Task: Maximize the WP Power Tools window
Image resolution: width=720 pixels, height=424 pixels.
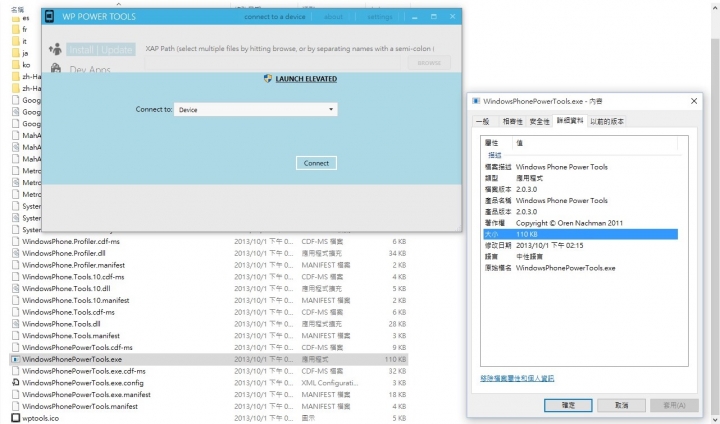Action: click(x=433, y=17)
